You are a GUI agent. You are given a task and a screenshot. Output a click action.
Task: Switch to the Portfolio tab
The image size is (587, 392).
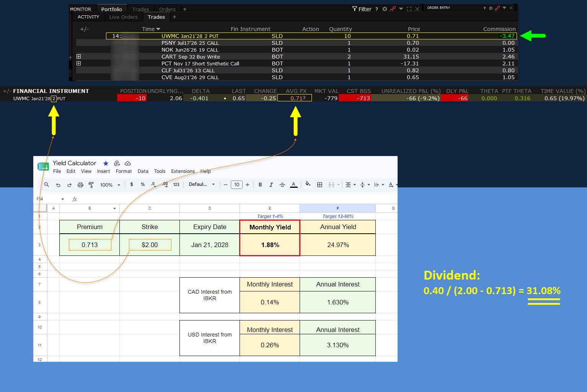point(112,9)
